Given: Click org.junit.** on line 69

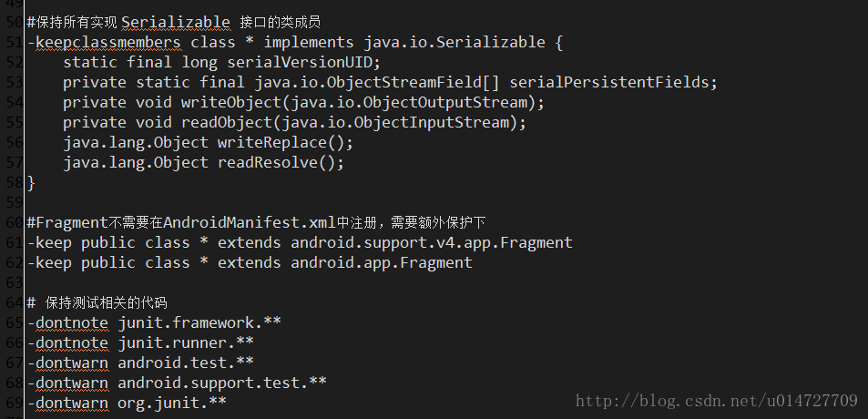Looking at the screenshot, I should (172, 403).
